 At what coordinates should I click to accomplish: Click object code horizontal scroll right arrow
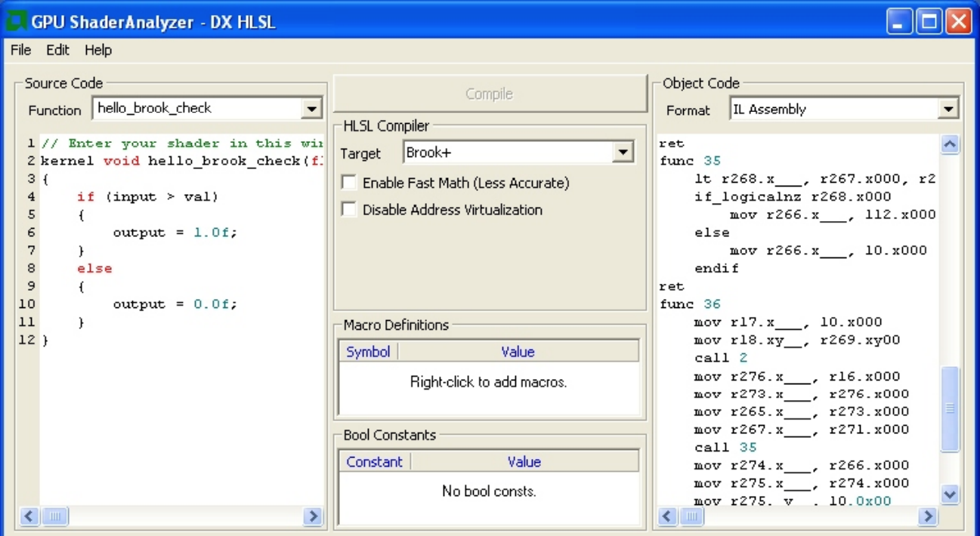(928, 516)
